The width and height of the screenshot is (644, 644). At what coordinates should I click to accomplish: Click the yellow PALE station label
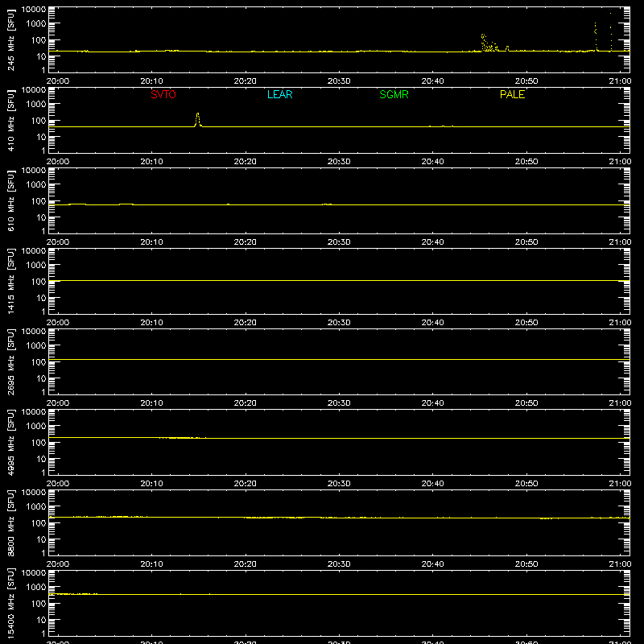pos(512,94)
